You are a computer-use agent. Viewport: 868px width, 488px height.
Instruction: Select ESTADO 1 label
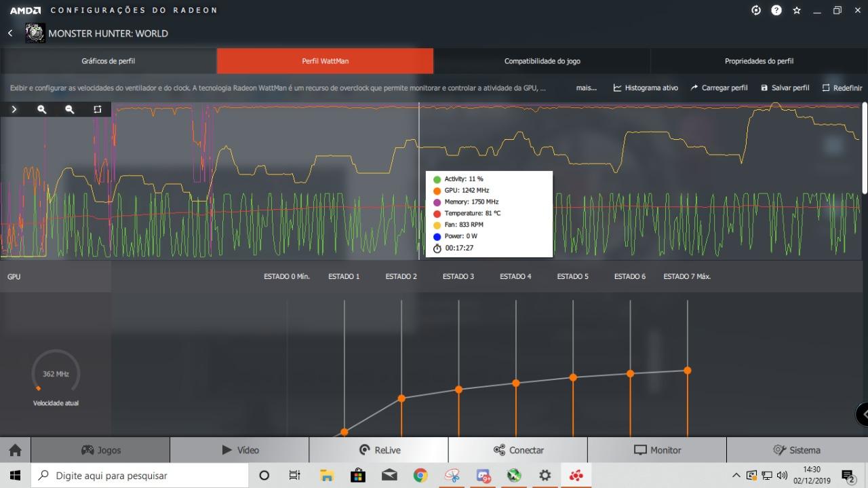coord(344,276)
